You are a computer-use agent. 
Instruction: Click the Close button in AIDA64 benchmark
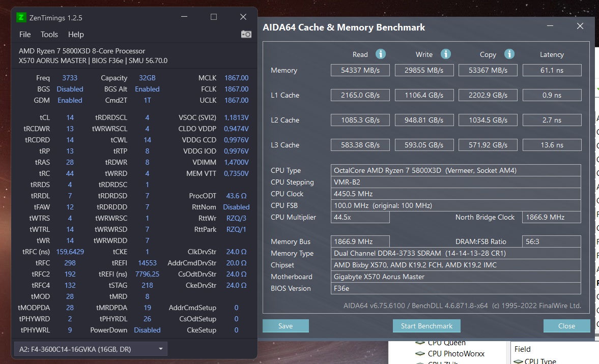566,326
